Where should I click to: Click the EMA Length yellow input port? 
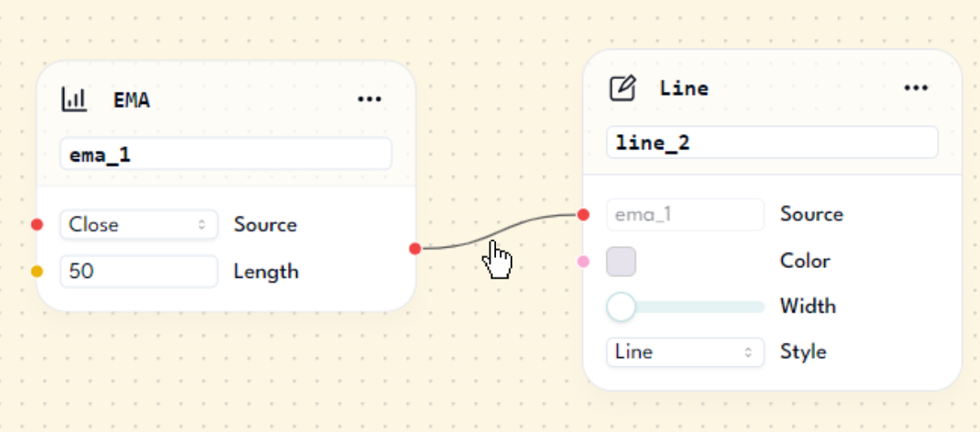[37, 271]
